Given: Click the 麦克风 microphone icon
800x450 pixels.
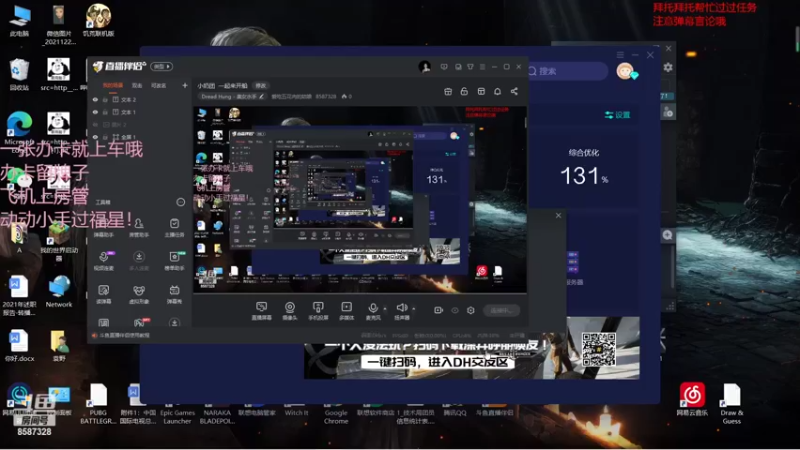Looking at the screenshot, I should (x=373, y=308).
